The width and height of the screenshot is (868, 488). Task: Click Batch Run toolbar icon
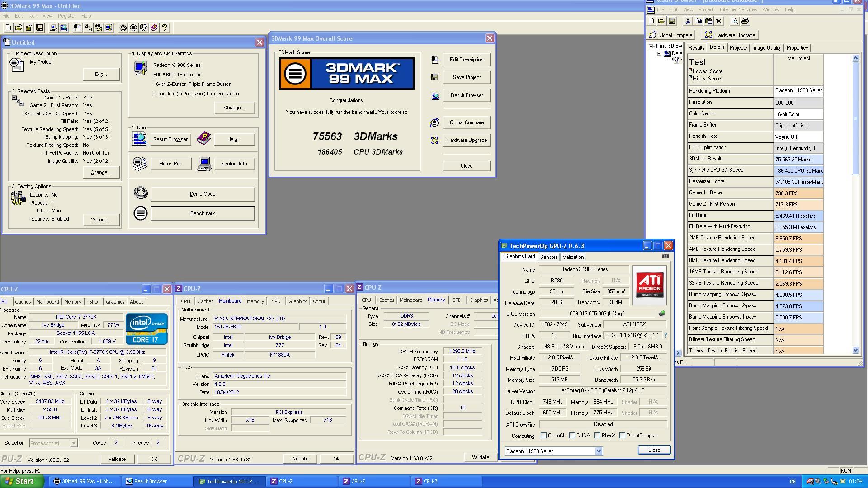pyautogui.click(x=144, y=28)
